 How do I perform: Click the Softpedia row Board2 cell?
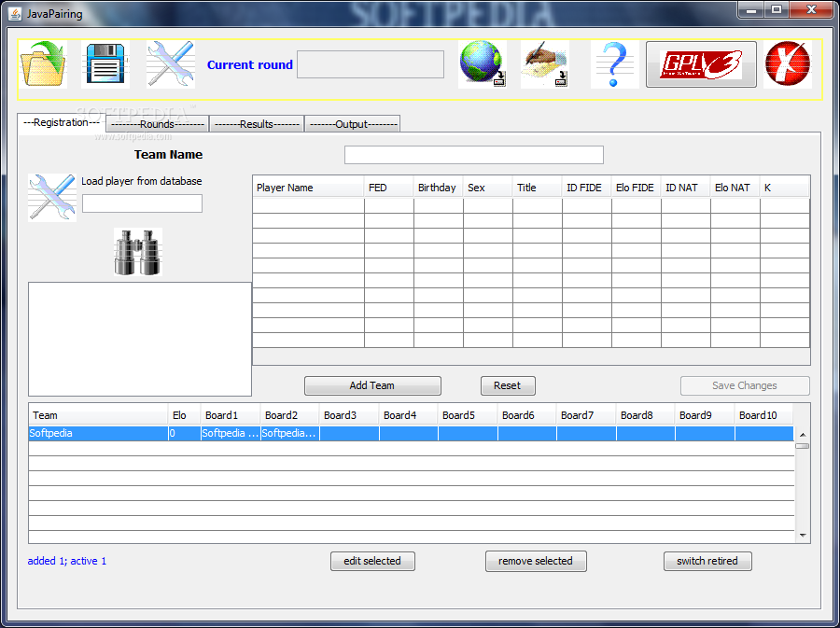(x=290, y=434)
